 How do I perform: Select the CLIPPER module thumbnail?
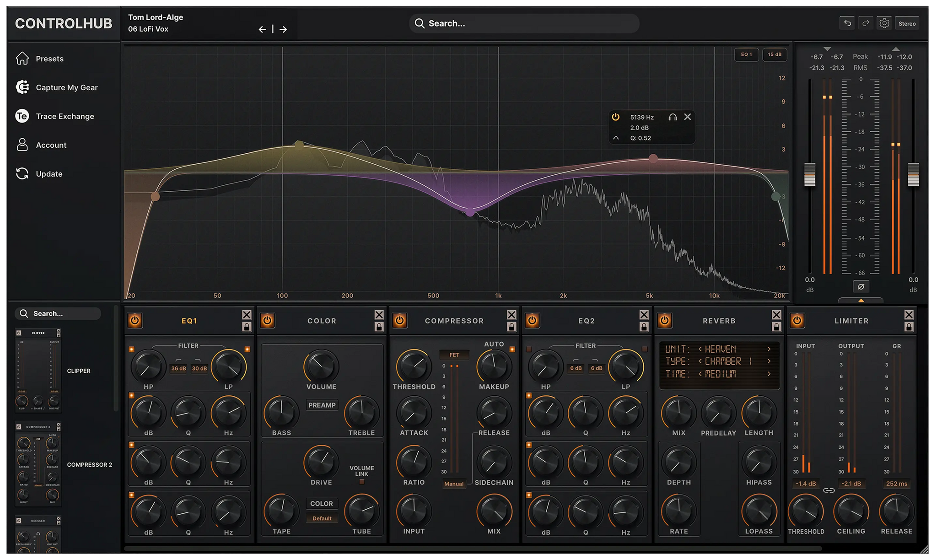click(x=38, y=371)
